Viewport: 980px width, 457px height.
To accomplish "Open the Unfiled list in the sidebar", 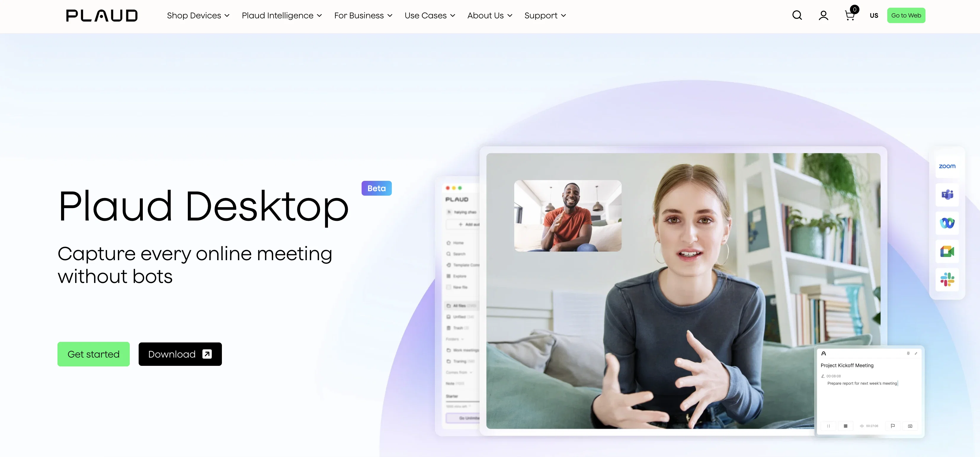I will pos(460,316).
